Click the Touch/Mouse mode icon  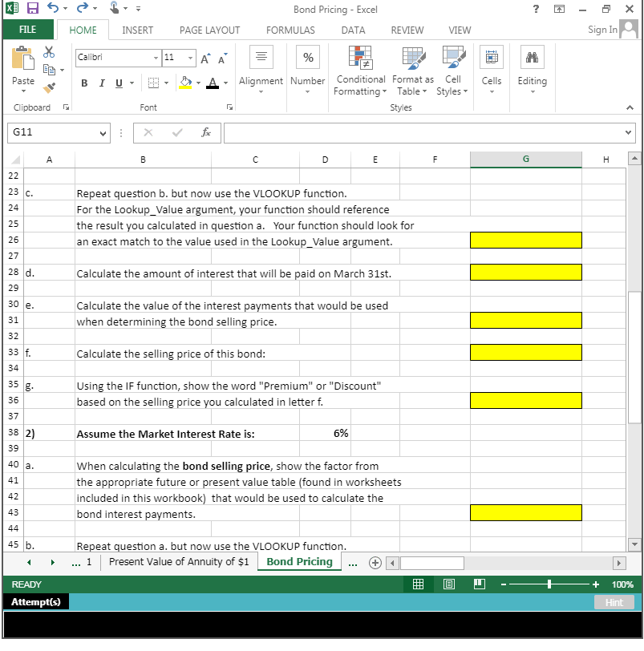(x=113, y=8)
